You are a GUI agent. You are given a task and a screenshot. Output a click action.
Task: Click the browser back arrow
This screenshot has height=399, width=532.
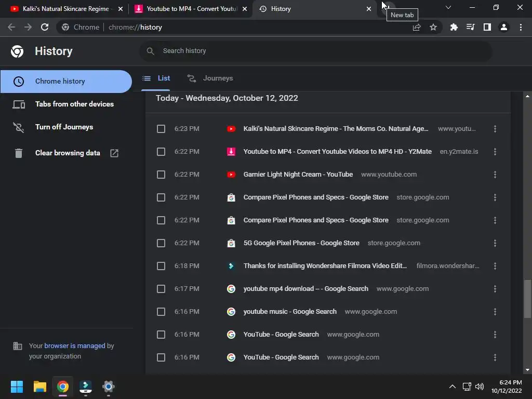11,27
